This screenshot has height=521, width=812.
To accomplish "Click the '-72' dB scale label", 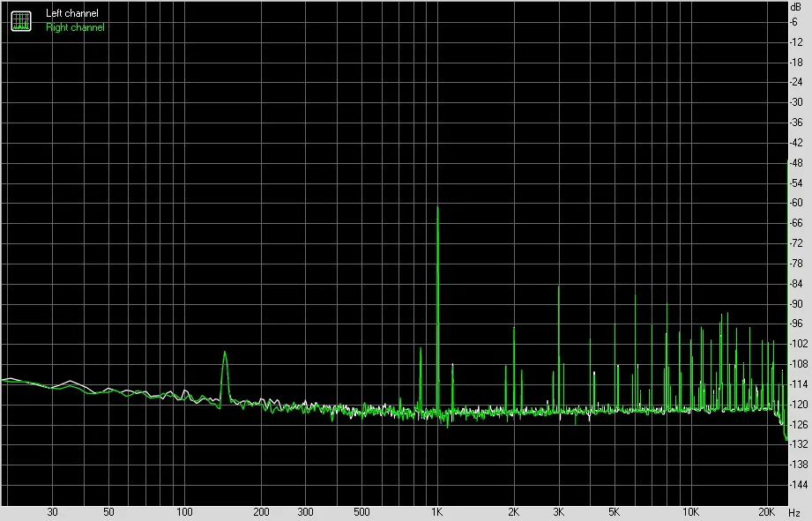I will [x=796, y=243].
